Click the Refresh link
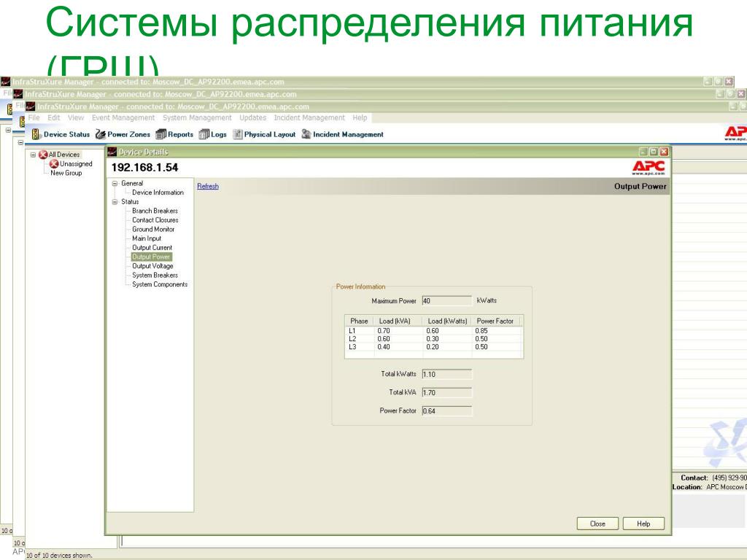This screenshot has width=747, height=560. 208,186
